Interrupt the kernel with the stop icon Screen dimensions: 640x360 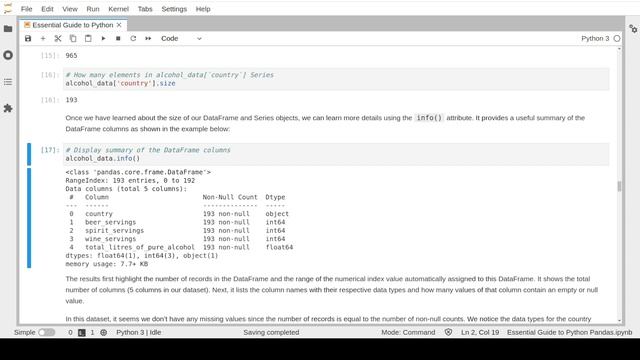(118, 38)
